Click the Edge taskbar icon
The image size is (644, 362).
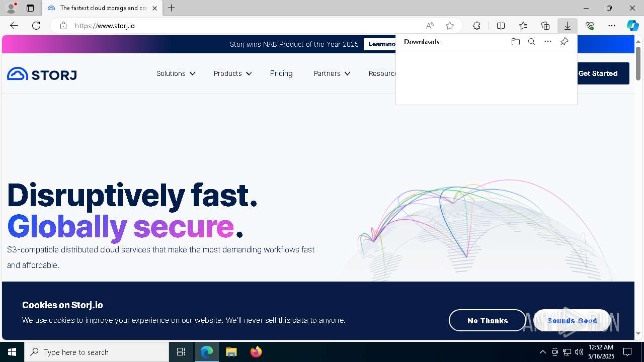point(207,352)
